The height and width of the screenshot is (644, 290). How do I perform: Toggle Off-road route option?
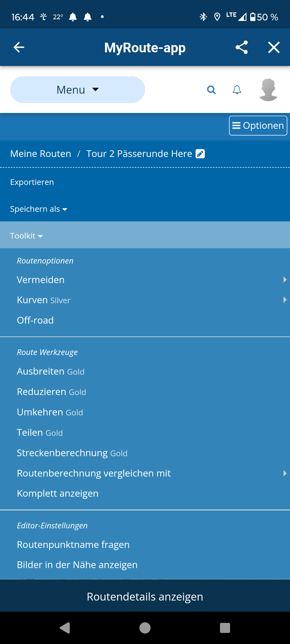point(145,320)
